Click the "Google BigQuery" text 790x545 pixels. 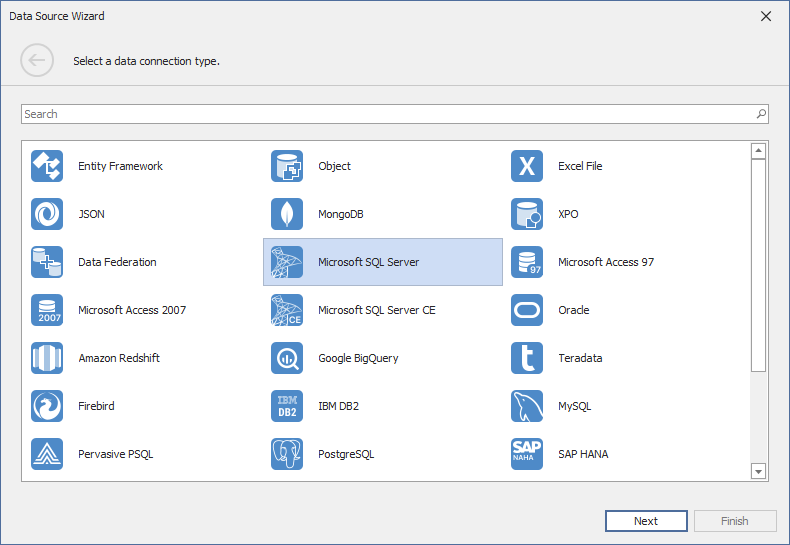pos(358,358)
